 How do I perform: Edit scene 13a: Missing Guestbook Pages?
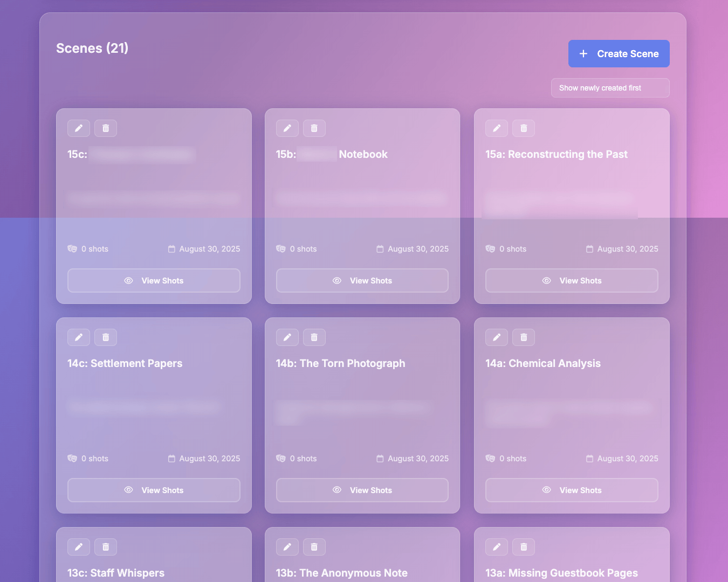point(497,547)
